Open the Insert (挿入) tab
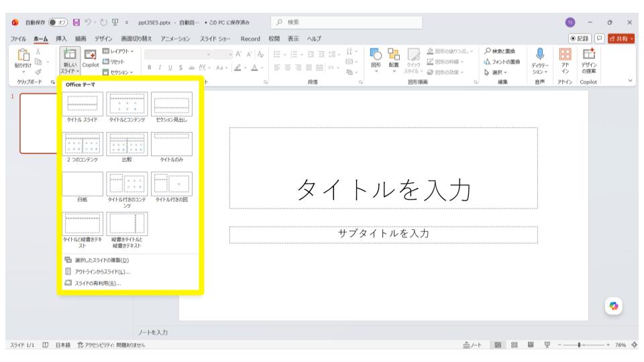 (x=61, y=39)
